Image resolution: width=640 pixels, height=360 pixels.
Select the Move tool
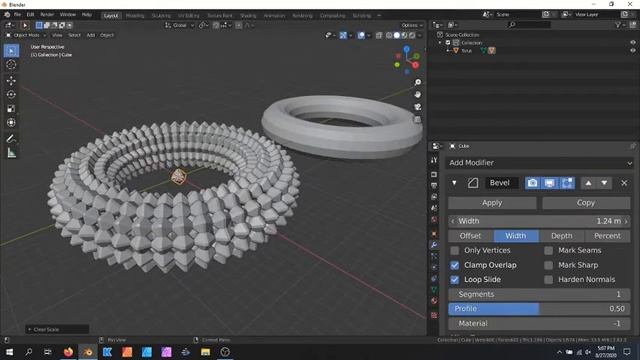tap(11, 80)
